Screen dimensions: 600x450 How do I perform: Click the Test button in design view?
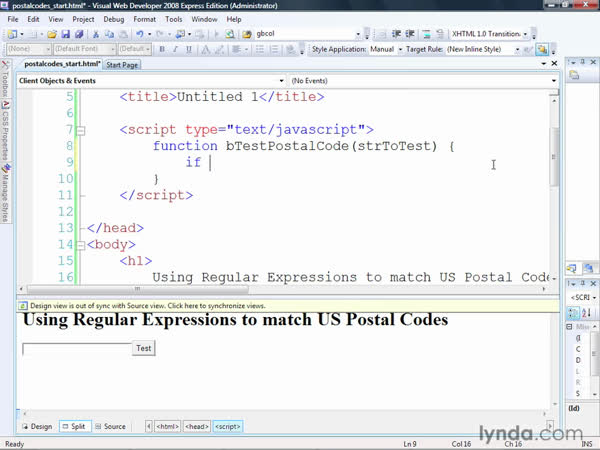tap(144, 348)
